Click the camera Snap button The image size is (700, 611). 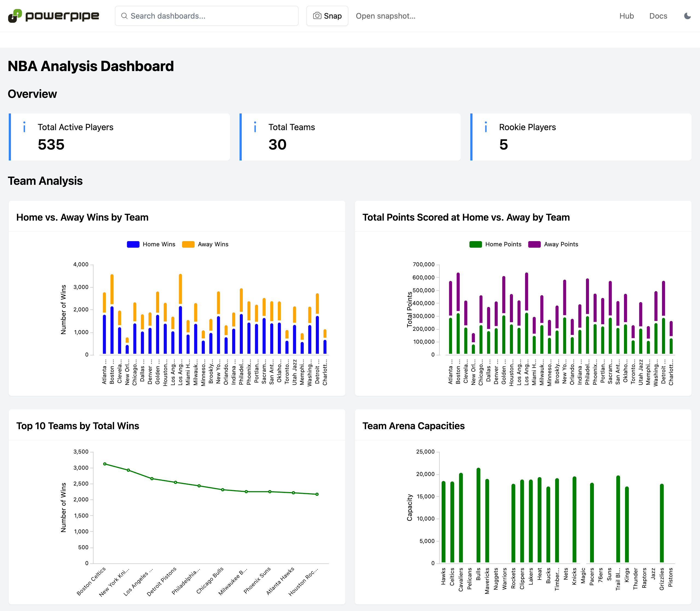[x=327, y=16]
